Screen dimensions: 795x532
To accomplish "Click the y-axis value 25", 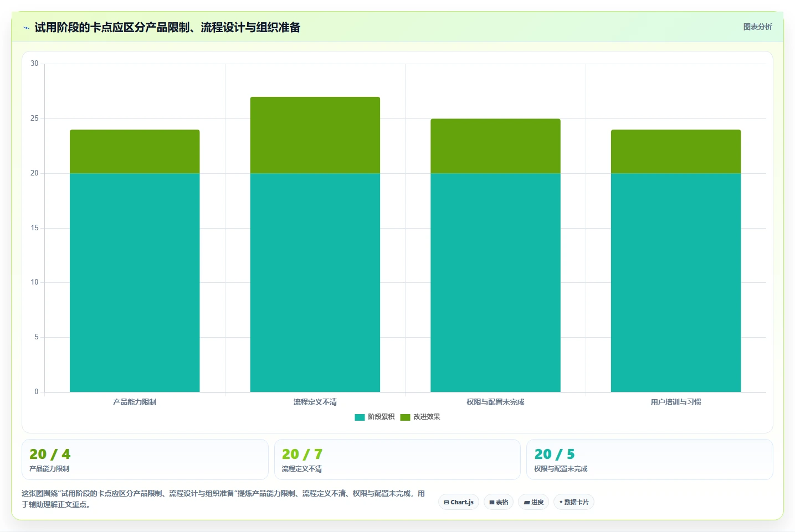I will 34,118.
